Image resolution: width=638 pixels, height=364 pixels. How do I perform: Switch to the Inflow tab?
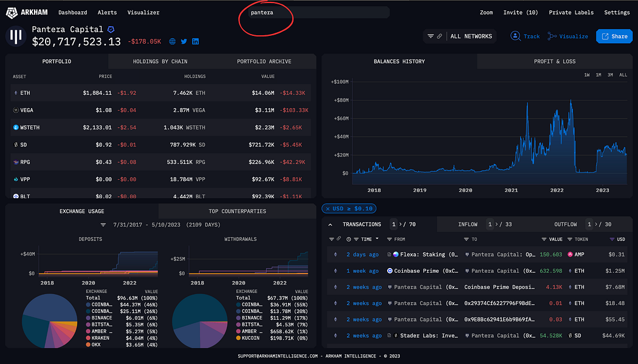click(467, 224)
